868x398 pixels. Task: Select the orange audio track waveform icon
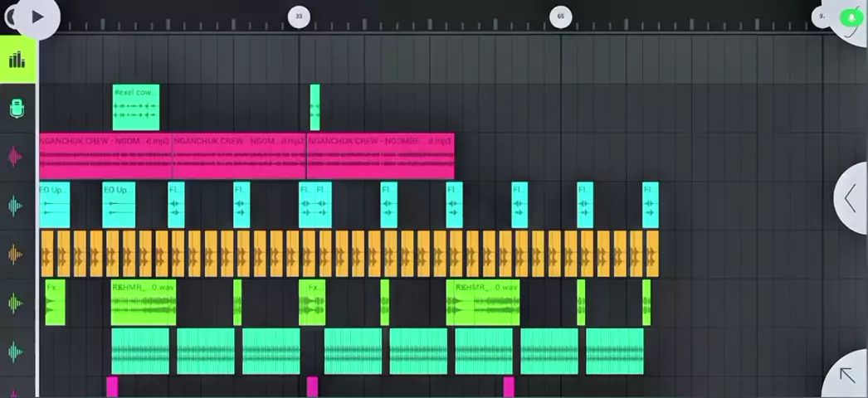point(16,254)
